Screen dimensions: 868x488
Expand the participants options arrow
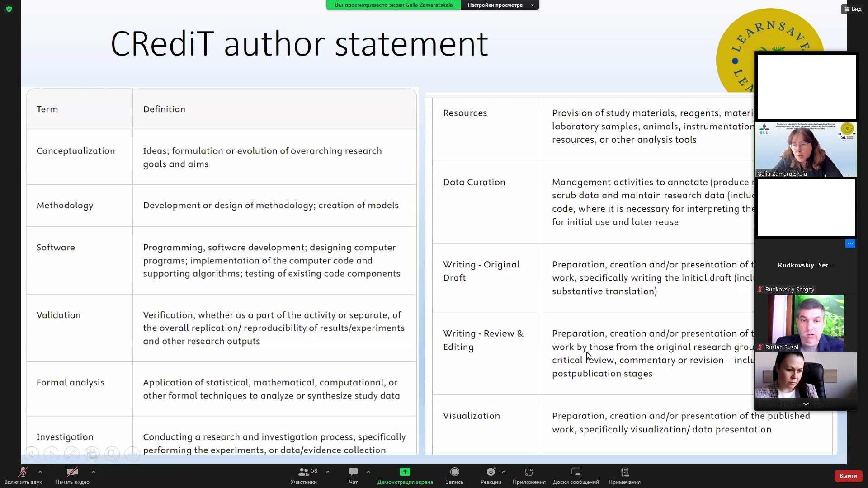328,472
